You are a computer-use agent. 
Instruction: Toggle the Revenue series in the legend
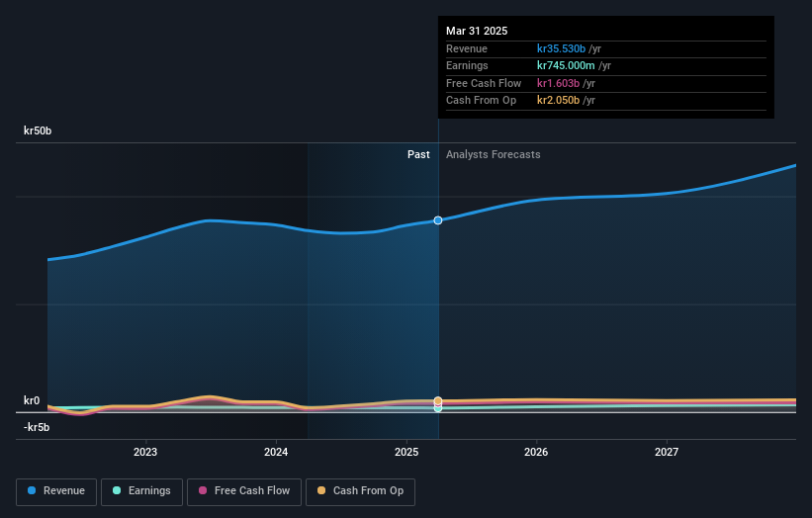(56, 490)
